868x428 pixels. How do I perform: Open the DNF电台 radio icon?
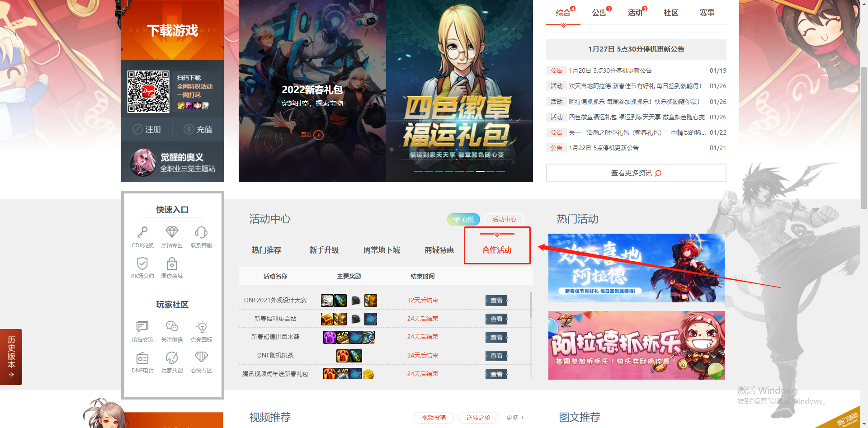pos(142,358)
